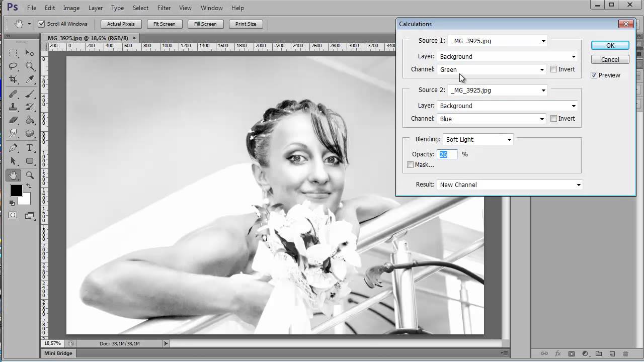Image resolution: width=644 pixels, height=362 pixels.
Task: Select the Eyedropper tool
Action: pos(30,79)
